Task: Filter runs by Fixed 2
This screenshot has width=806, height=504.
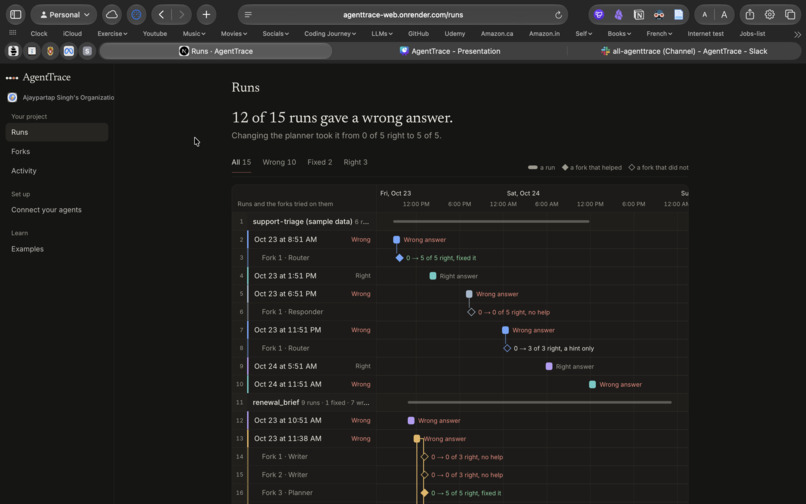Action: click(320, 162)
